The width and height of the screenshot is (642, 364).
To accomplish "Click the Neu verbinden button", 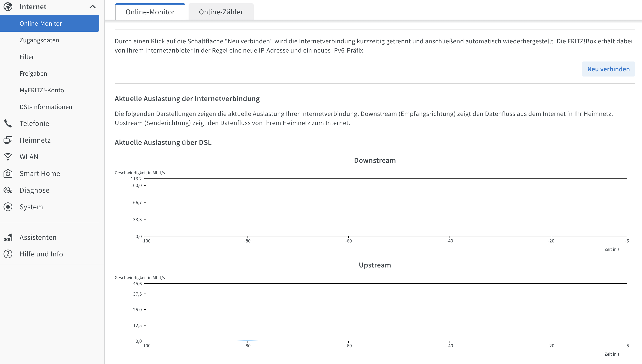I will coord(608,69).
